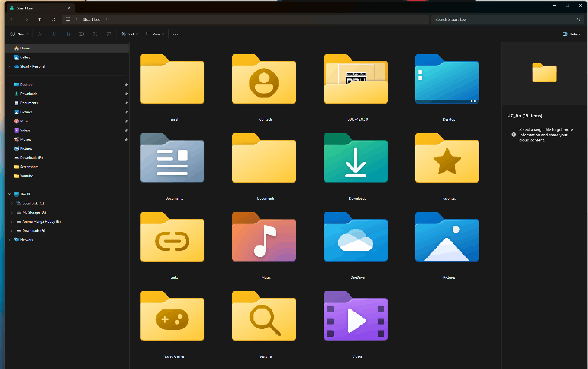Add a new tab with plus button

pos(82,8)
